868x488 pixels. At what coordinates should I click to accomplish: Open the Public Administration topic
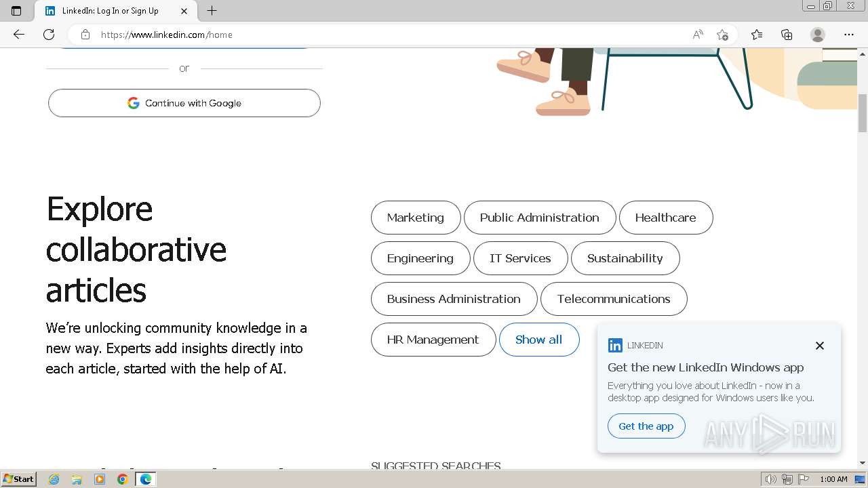coord(540,218)
